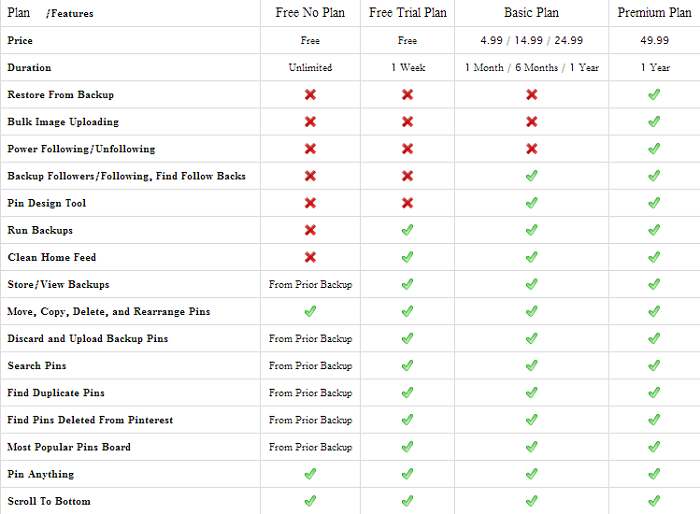The image size is (700, 514).
Task: Click green check for Move, Copy, Delete row, Free No Plan
Action: [310, 311]
